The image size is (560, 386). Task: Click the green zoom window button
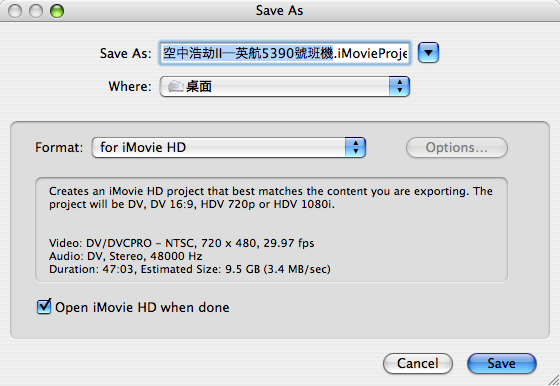[x=57, y=11]
